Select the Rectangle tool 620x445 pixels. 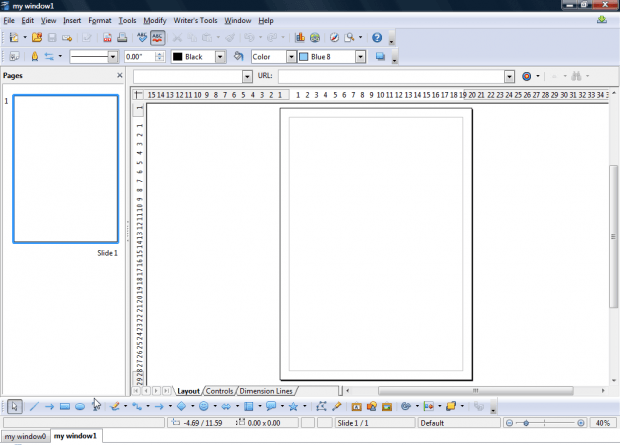pyautogui.click(x=65, y=406)
